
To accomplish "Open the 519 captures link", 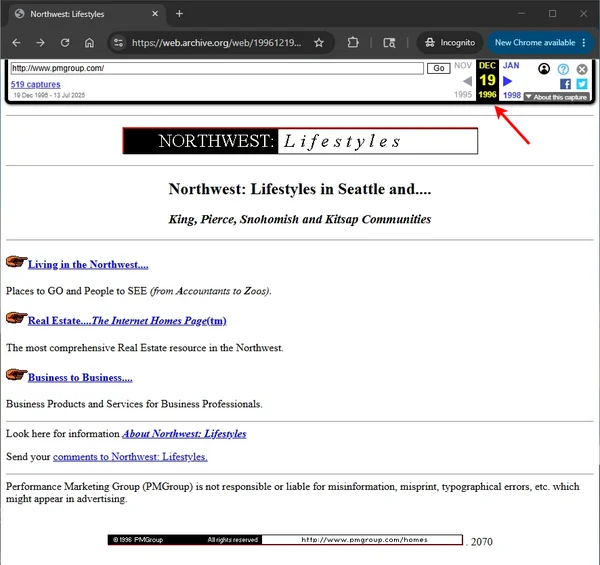I will point(36,84).
